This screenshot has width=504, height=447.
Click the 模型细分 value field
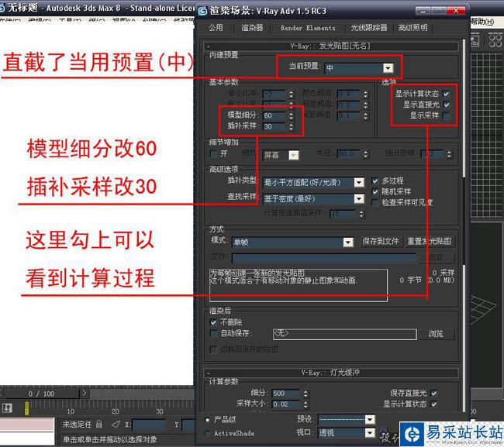[x=274, y=115]
